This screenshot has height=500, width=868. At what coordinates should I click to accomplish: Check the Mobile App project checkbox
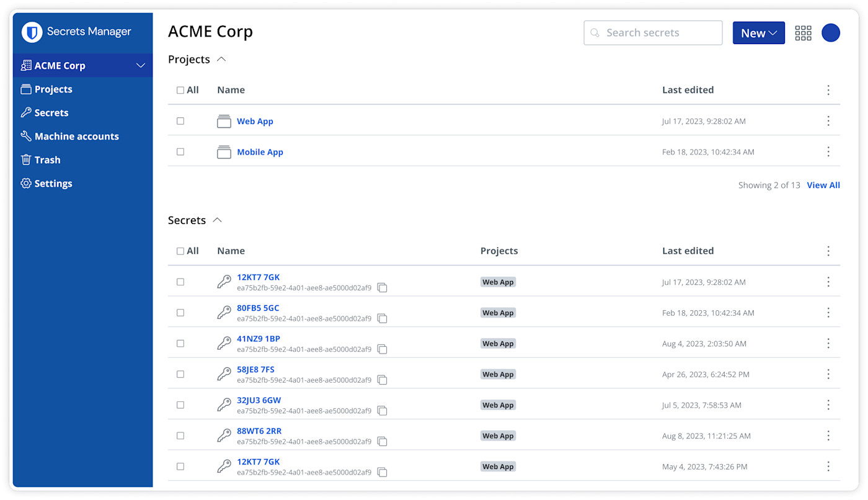pyautogui.click(x=180, y=152)
